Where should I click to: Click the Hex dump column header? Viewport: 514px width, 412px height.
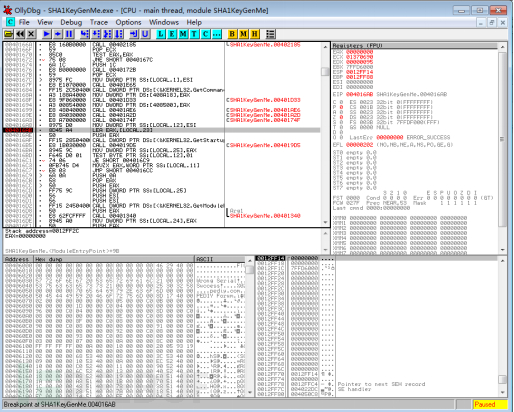coord(114,259)
